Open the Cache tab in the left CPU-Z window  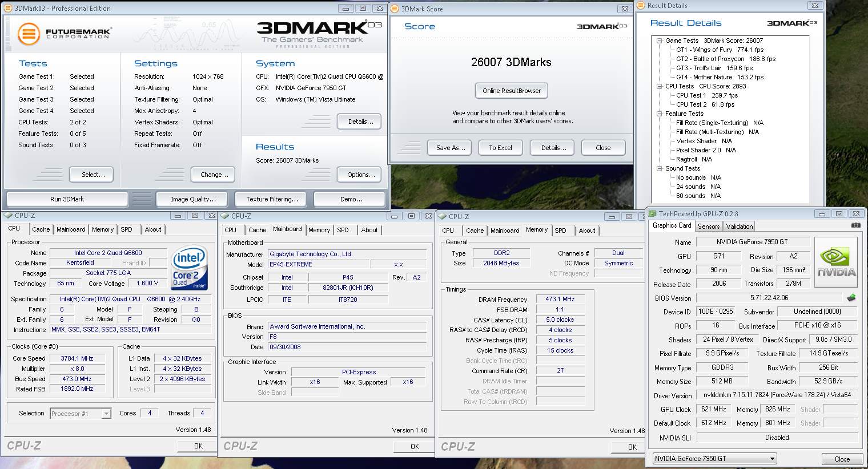click(x=41, y=229)
